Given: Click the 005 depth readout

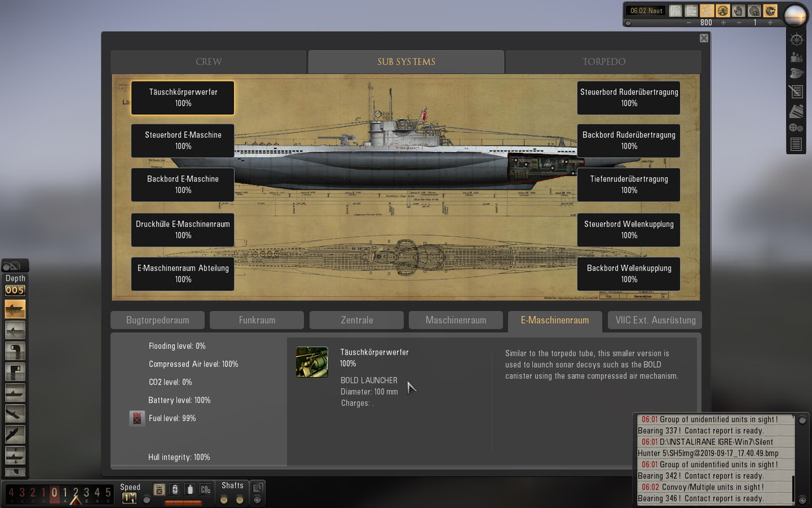Looking at the screenshot, I should pos(15,290).
